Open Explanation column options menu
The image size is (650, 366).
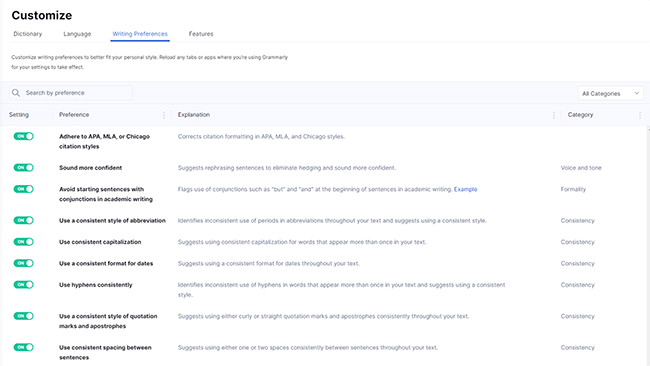click(x=554, y=115)
